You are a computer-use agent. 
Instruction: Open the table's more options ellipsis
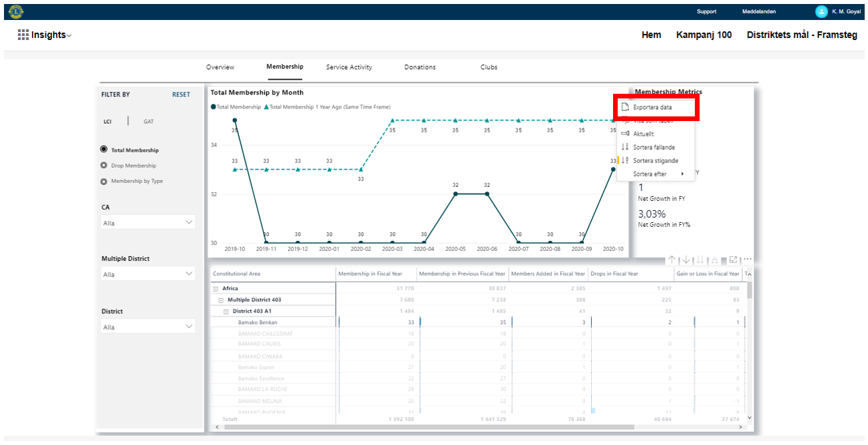748,260
